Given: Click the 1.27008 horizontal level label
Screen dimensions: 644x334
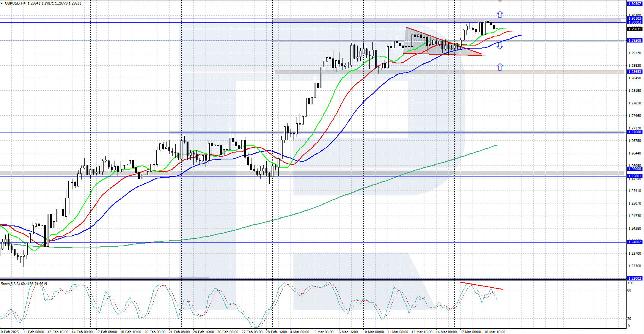Looking at the screenshot, I should pyautogui.click(x=634, y=132).
